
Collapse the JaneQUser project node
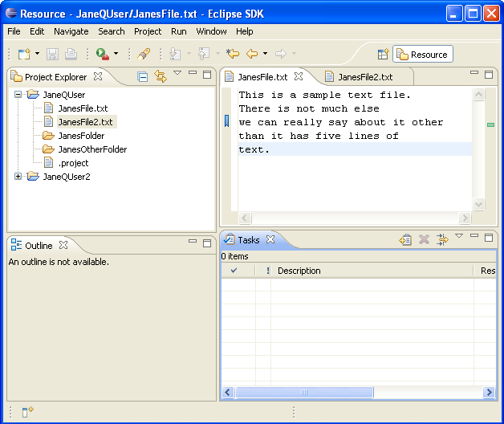click(x=18, y=95)
